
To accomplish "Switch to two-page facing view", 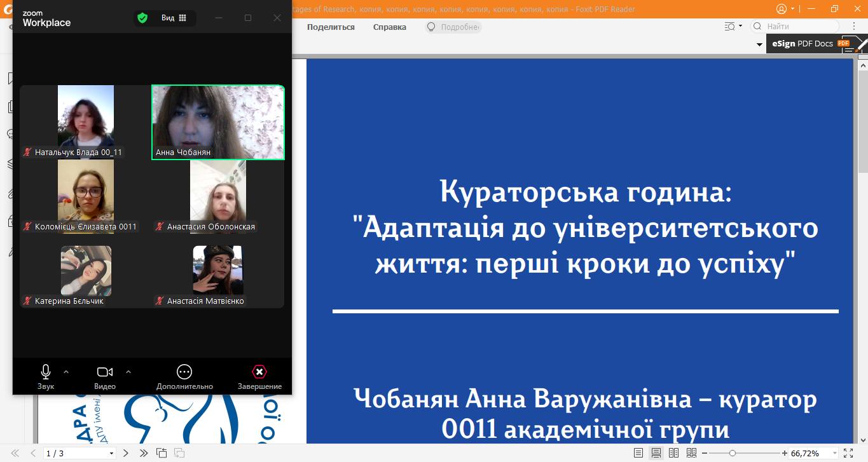I will tap(673, 453).
